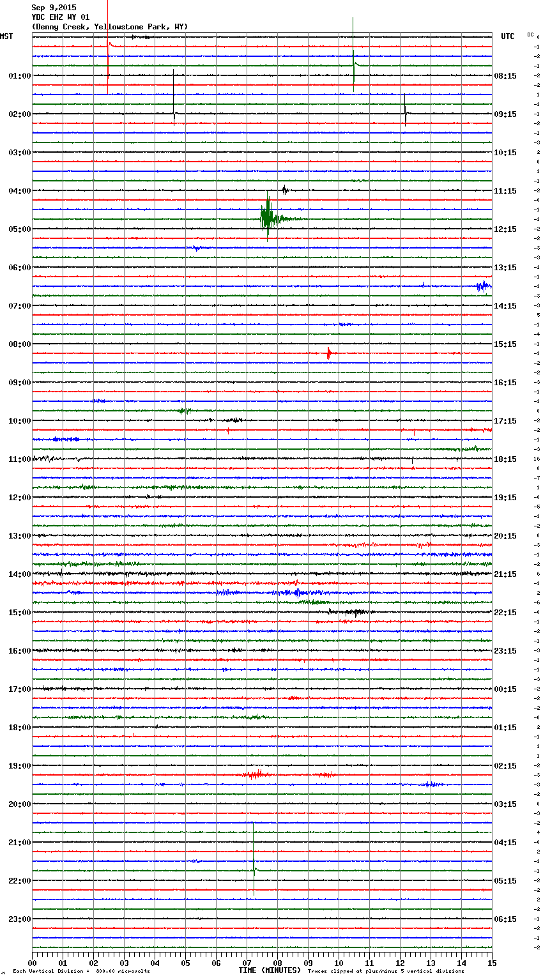Select the 21:00 MST time label
The image size is (543, 980).
coord(20,843)
